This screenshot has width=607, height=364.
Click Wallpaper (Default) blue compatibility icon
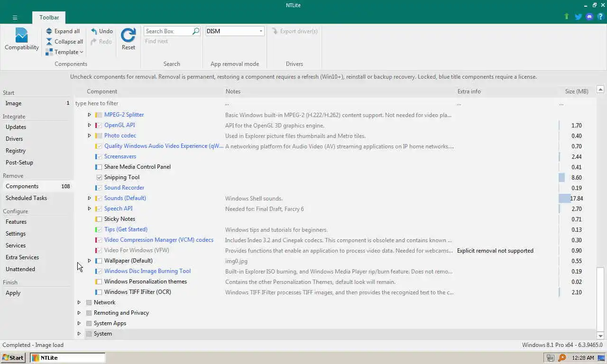(x=96, y=261)
